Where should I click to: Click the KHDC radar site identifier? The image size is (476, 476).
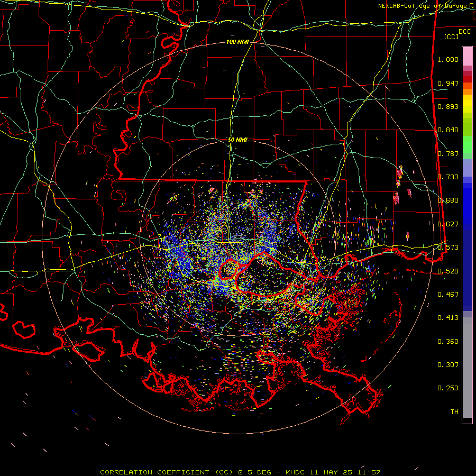[x=296, y=472]
